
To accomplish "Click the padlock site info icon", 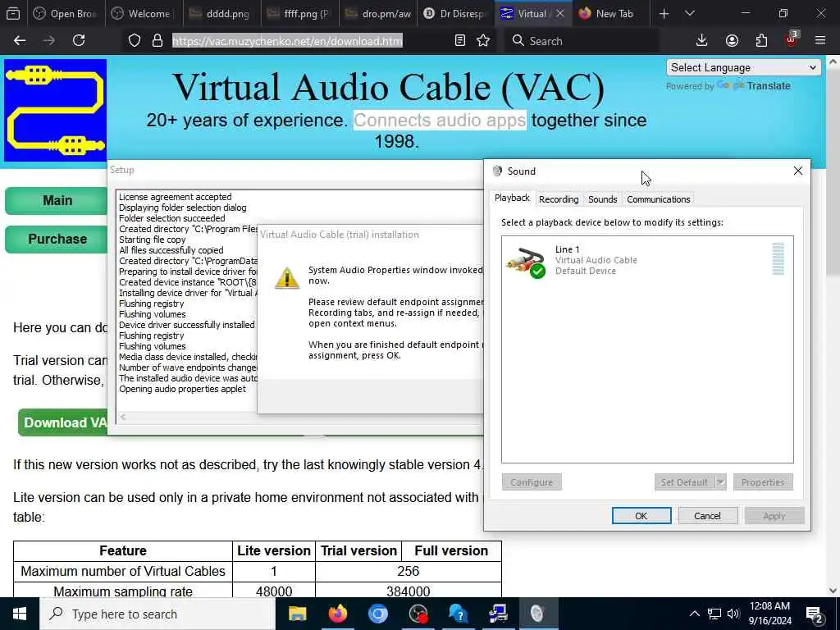I will [x=157, y=41].
